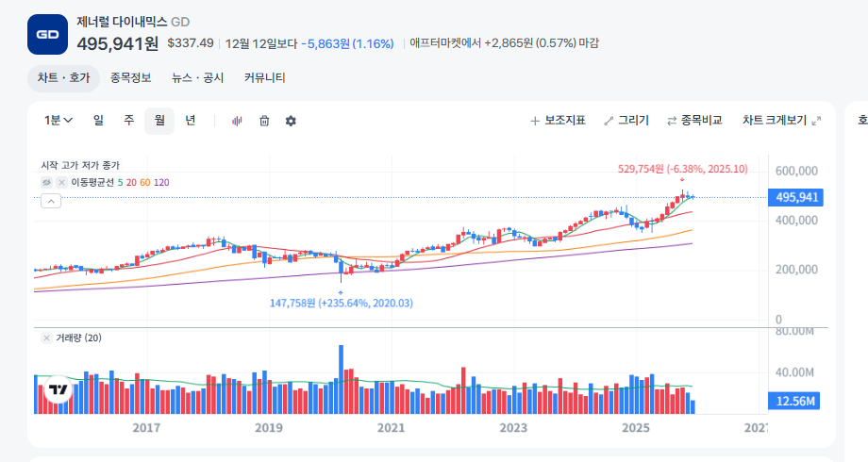Click the trash icon to delete drawings

click(264, 121)
